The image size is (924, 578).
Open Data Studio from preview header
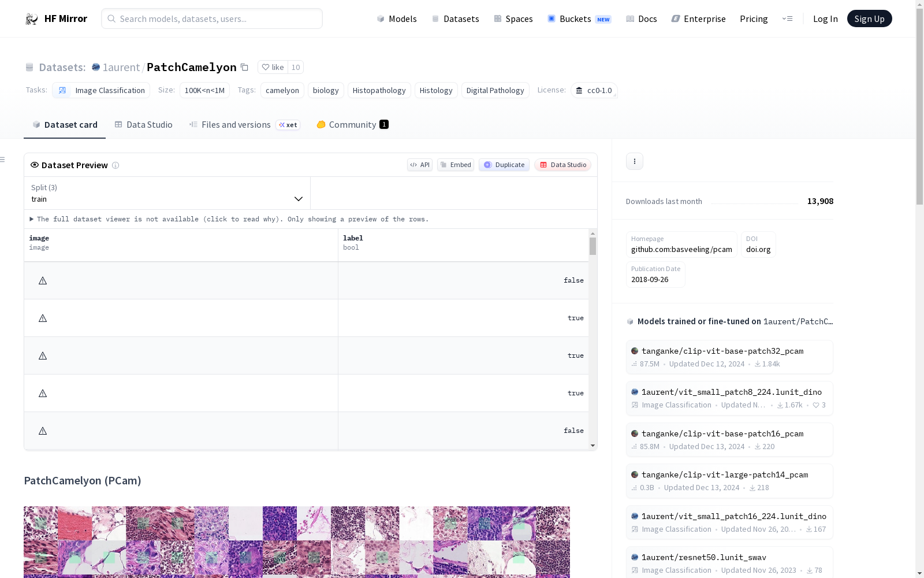(x=563, y=165)
